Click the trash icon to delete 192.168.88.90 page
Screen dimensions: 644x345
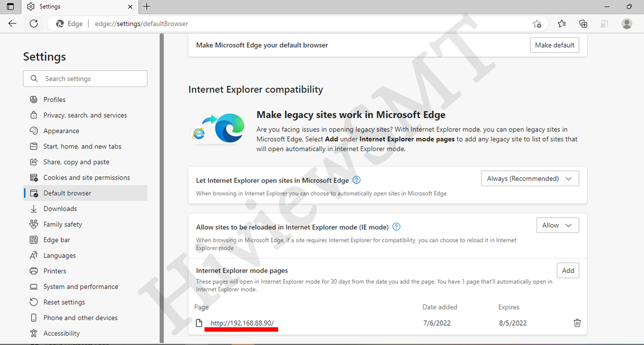(x=577, y=323)
